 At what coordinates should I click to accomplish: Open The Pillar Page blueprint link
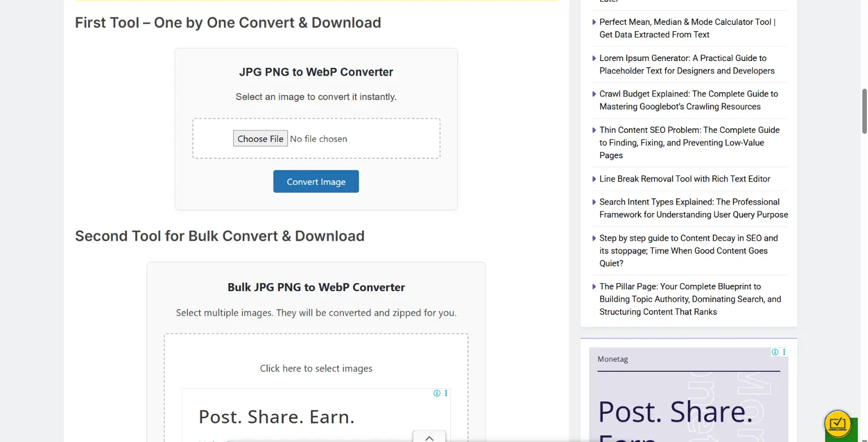(690, 299)
